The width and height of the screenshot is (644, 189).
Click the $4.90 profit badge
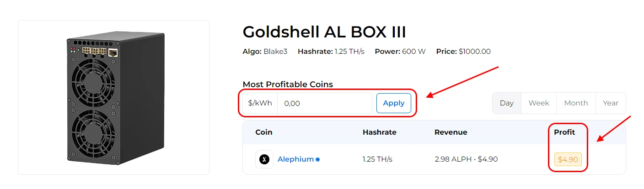pyautogui.click(x=568, y=159)
